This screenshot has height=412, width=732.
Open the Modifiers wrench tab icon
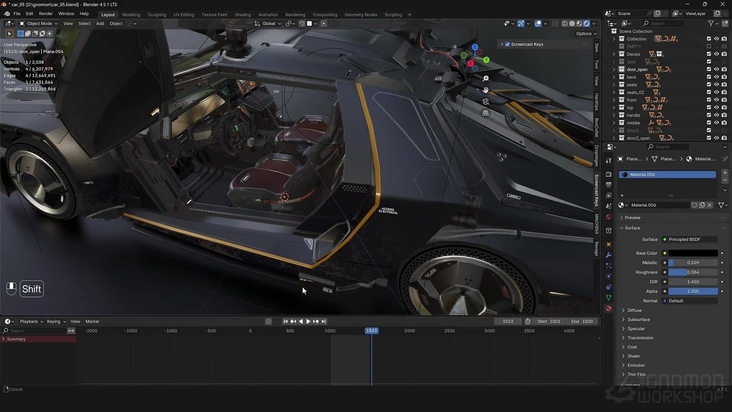pos(609,255)
